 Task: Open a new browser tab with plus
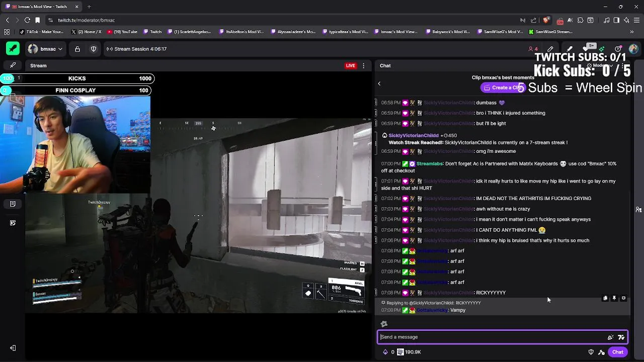coord(89,7)
